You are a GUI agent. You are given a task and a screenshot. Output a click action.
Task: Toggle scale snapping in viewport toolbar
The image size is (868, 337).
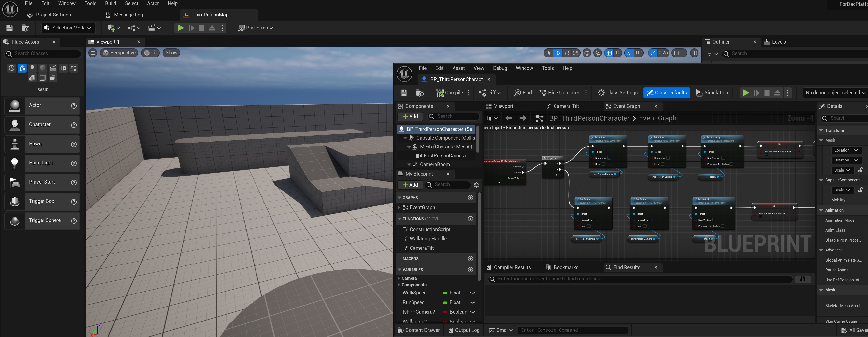point(653,53)
